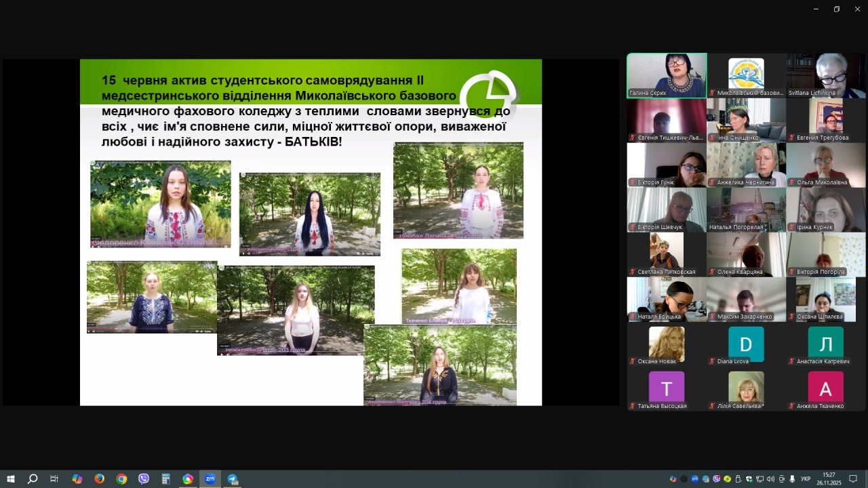Click the volume speaker icon in system tray
This screenshot has width=868, height=488.
(x=770, y=479)
